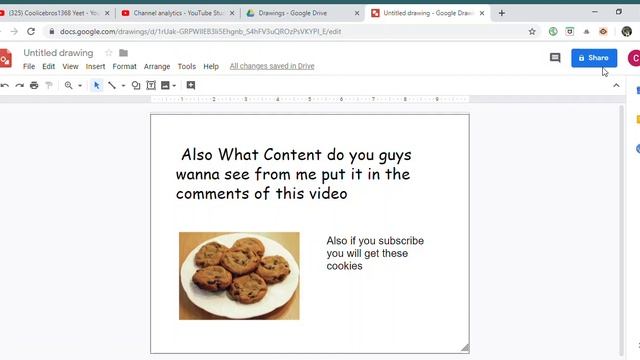Open the File menu
Viewport: 640px width, 360px height.
pyautogui.click(x=29, y=66)
